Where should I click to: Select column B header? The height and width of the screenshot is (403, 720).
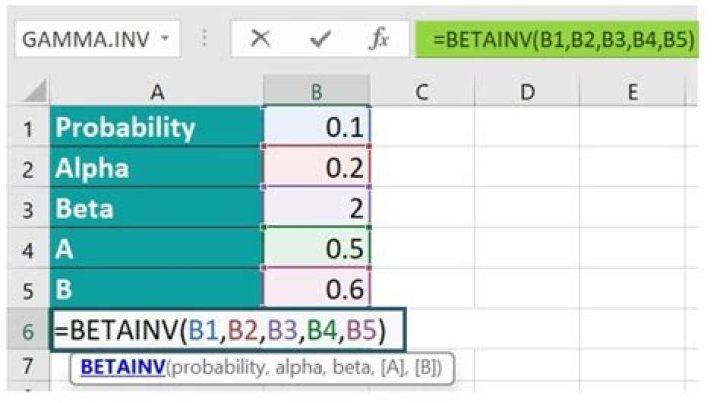point(316,92)
